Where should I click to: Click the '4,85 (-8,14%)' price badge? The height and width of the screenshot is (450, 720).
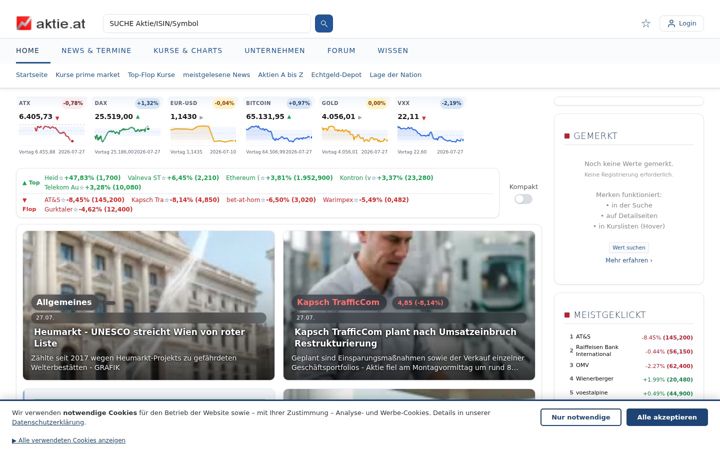click(x=420, y=303)
